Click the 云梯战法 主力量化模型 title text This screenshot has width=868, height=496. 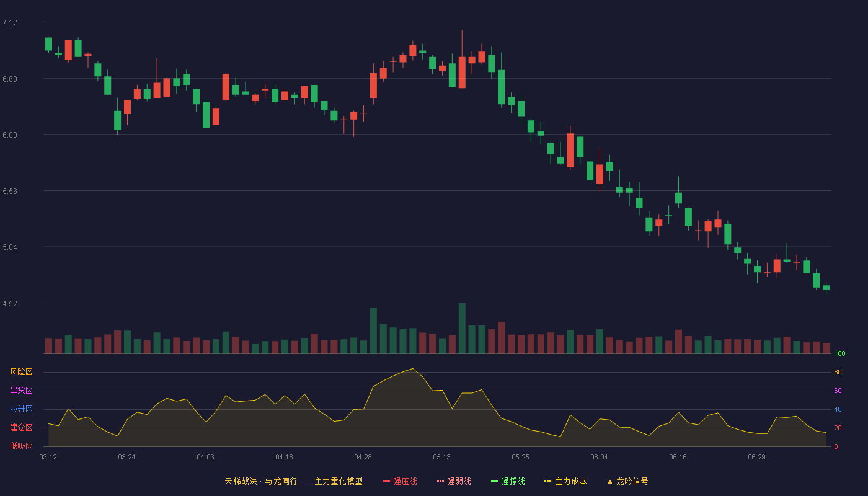(294, 481)
